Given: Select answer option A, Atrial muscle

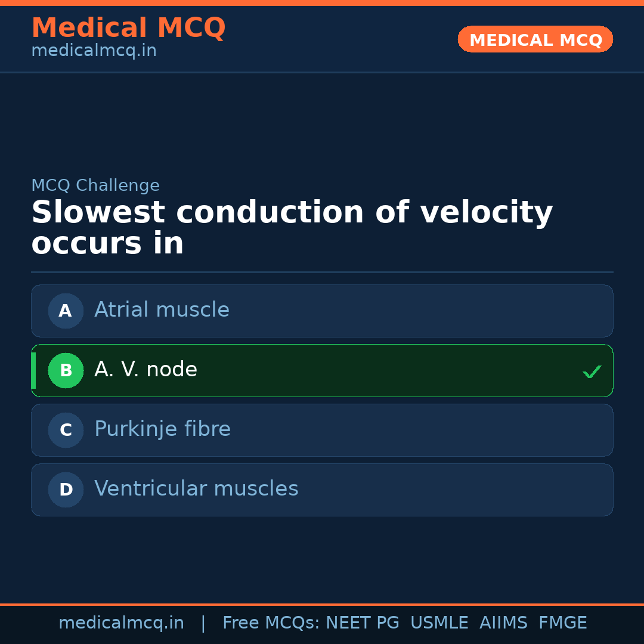Looking at the screenshot, I should (322, 311).
